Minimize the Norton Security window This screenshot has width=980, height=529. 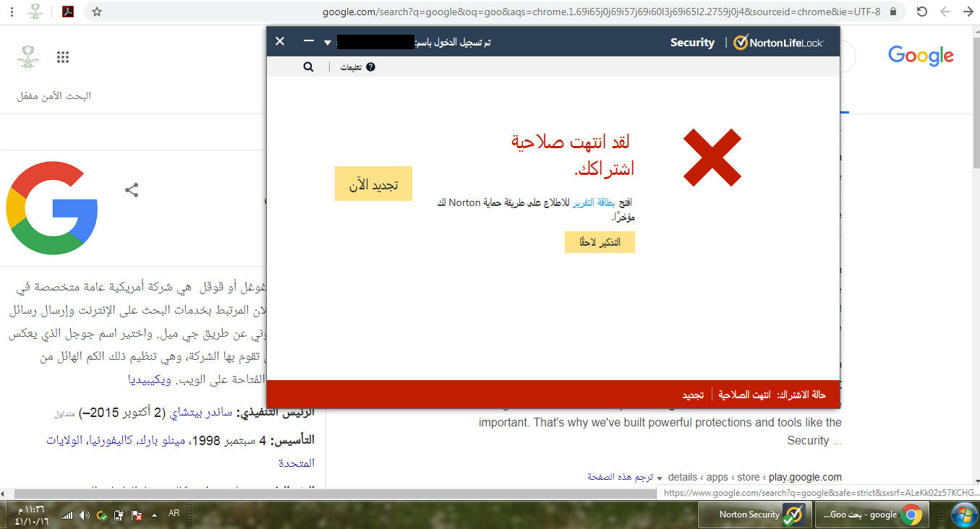pos(309,41)
